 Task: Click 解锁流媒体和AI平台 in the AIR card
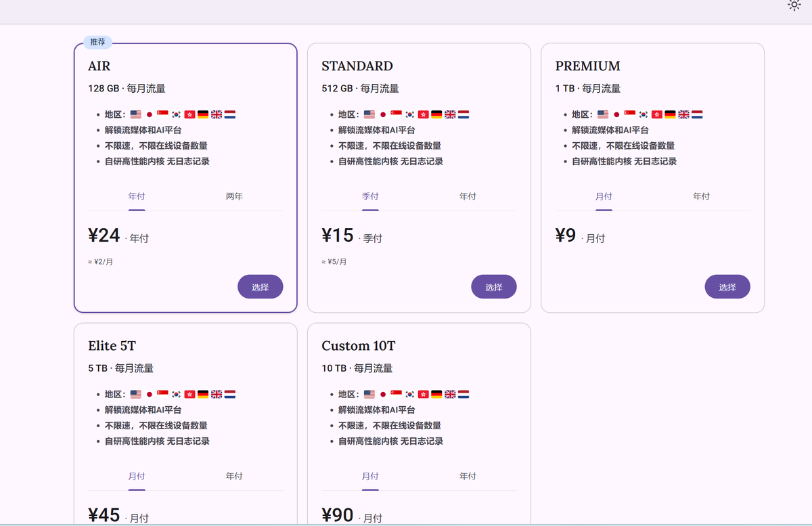pos(143,130)
